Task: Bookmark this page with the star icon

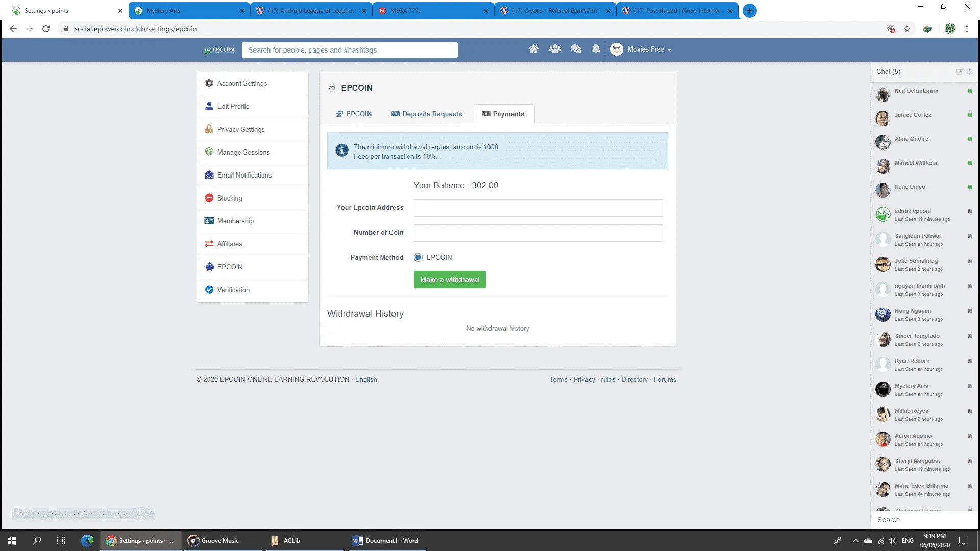Action: coord(907,29)
